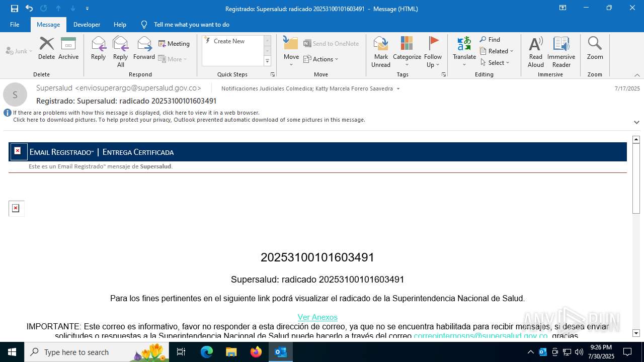The height and width of the screenshot is (362, 644).
Task: Reply to the sender
Action: [x=99, y=48]
